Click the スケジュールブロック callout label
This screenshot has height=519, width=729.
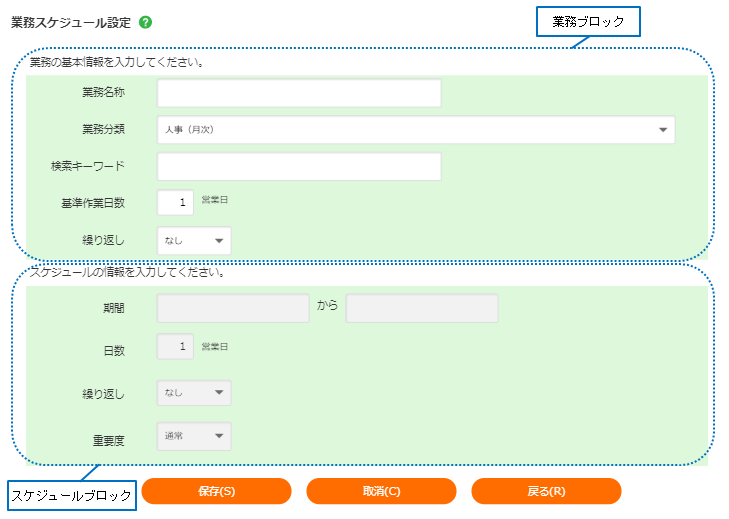[x=72, y=495]
